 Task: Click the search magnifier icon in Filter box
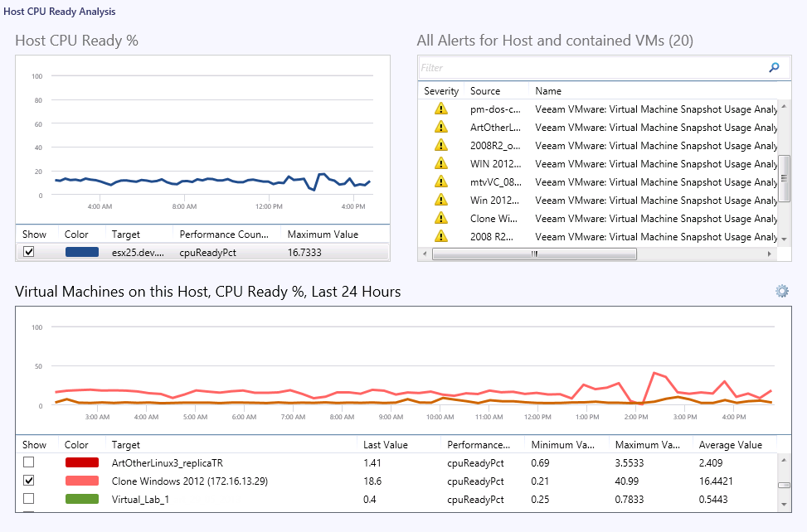tap(774, 67)
